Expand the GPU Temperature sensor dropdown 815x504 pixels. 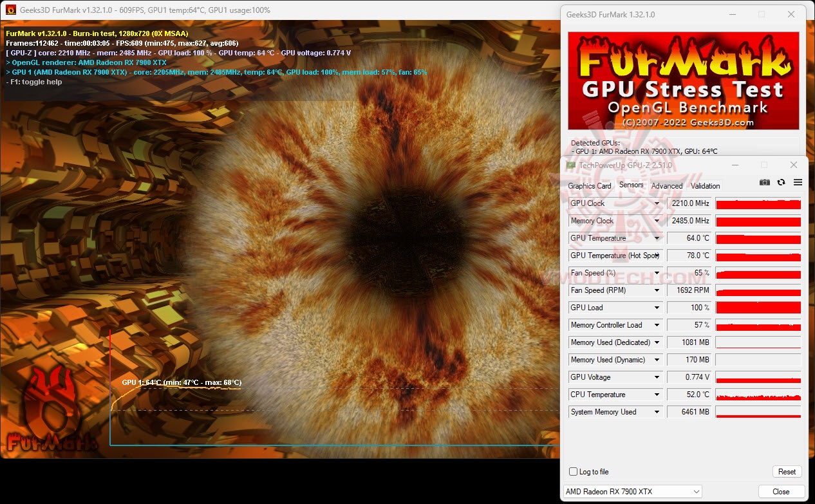(657, 238)
